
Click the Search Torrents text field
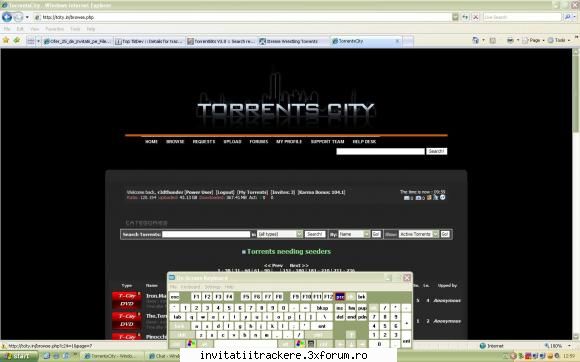coord(206,234)
